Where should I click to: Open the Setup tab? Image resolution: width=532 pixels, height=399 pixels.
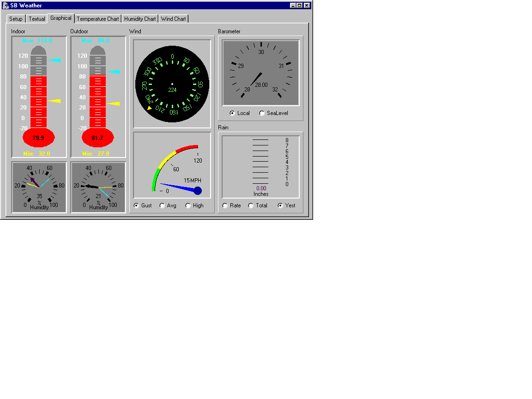[16, 19]
